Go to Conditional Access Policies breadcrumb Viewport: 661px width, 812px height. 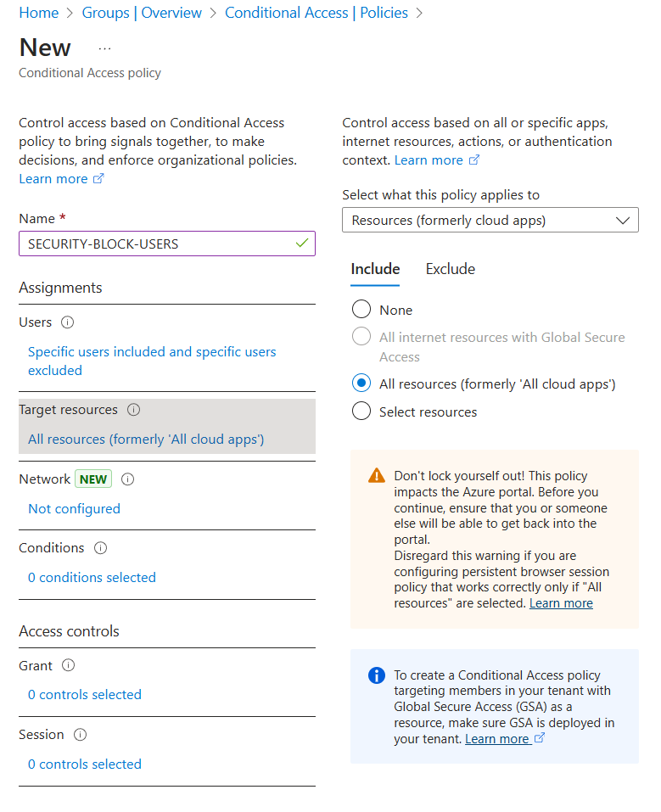click(316, 13)
